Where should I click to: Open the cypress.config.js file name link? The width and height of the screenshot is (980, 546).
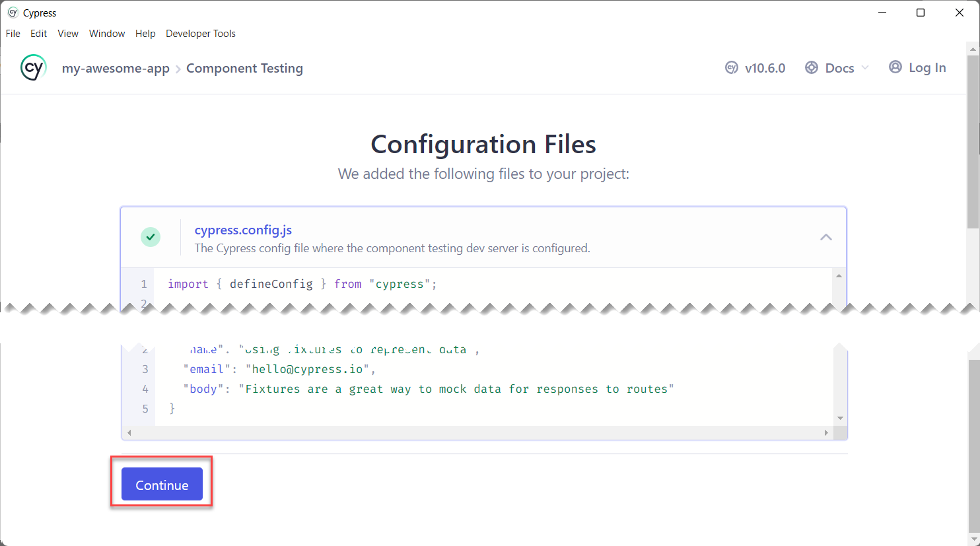pos(243,230)
